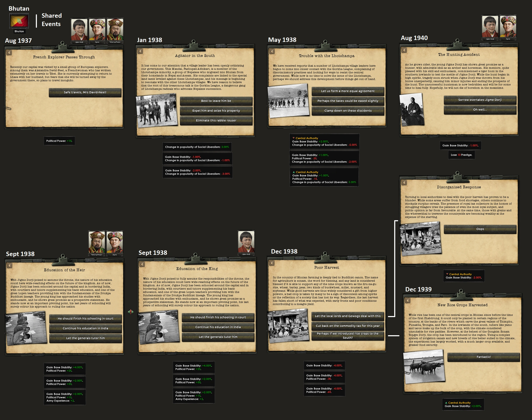Click back arrow on Agitator in the South
The width and height of the screenshot is (532, 420).
click(x=140, y=51)
